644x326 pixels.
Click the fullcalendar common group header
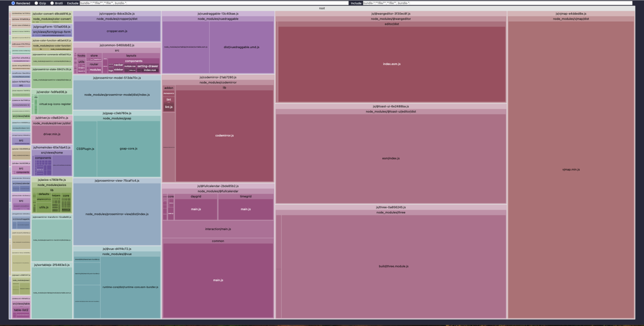click(x=218, y=241)
